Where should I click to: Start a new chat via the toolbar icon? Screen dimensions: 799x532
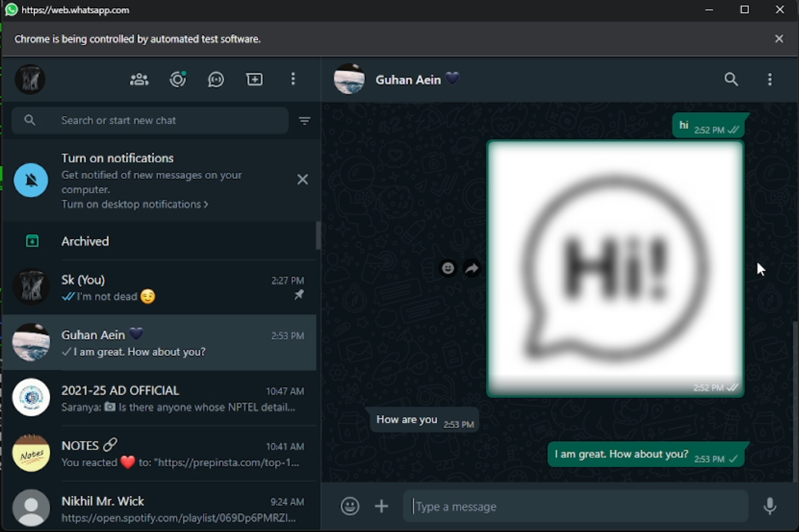254,80
